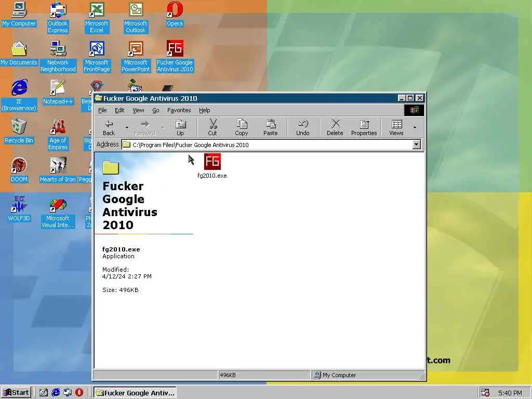The width and height of the screenshot is (532, 399).
Task: Expand the Views dropdown arrow
Action: click(415, 128)
